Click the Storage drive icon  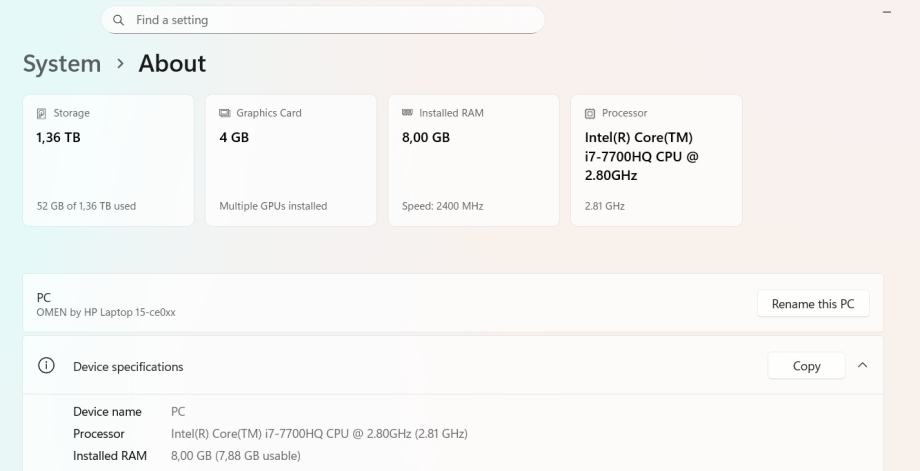tap(41, 114)
